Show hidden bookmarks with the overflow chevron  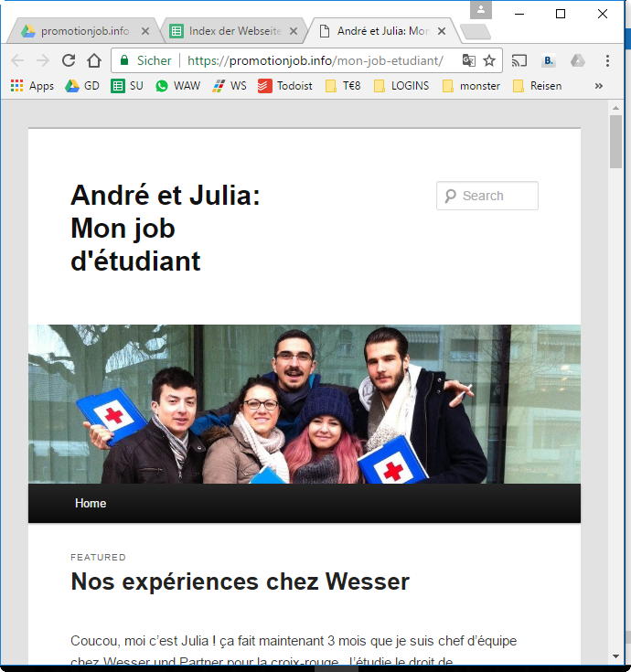pyautogui.click(x=599, y=86)
